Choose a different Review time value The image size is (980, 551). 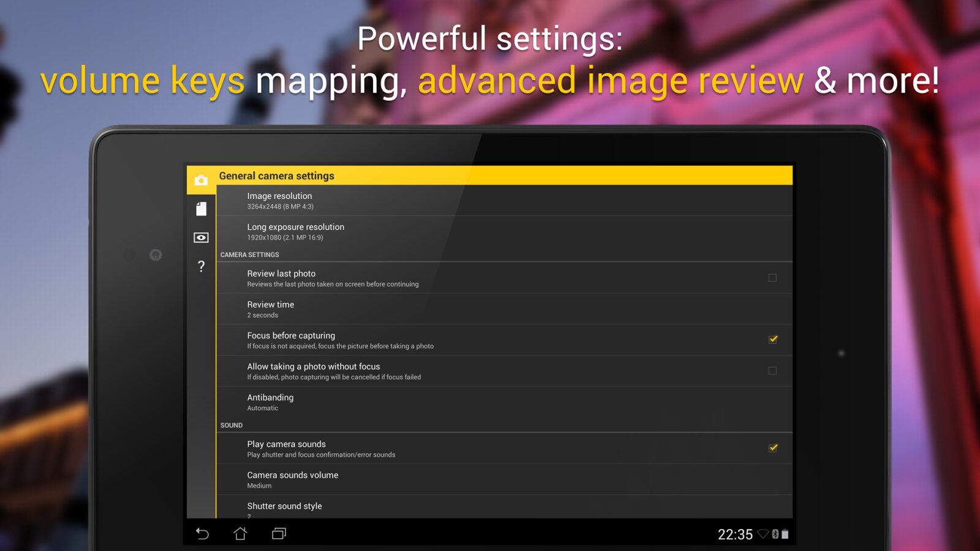pyautogui.click(x=270, y=309)
